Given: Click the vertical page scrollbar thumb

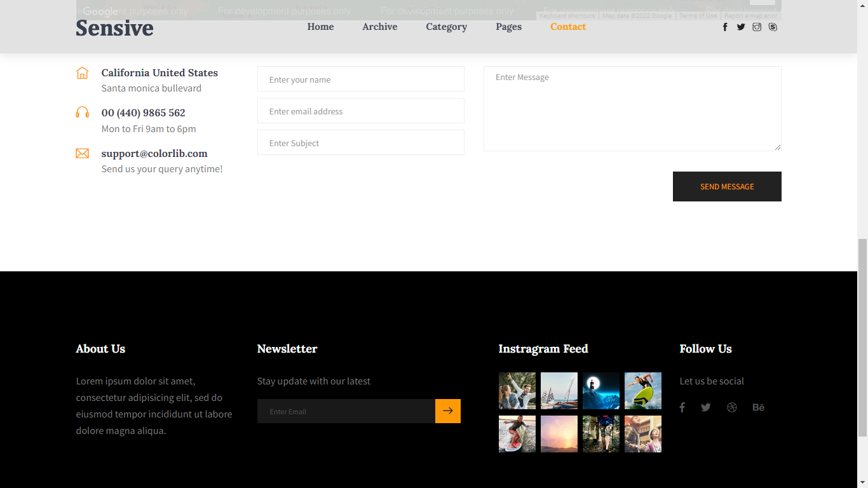Looking at the screenshot, I should click(x=862, y=337).
